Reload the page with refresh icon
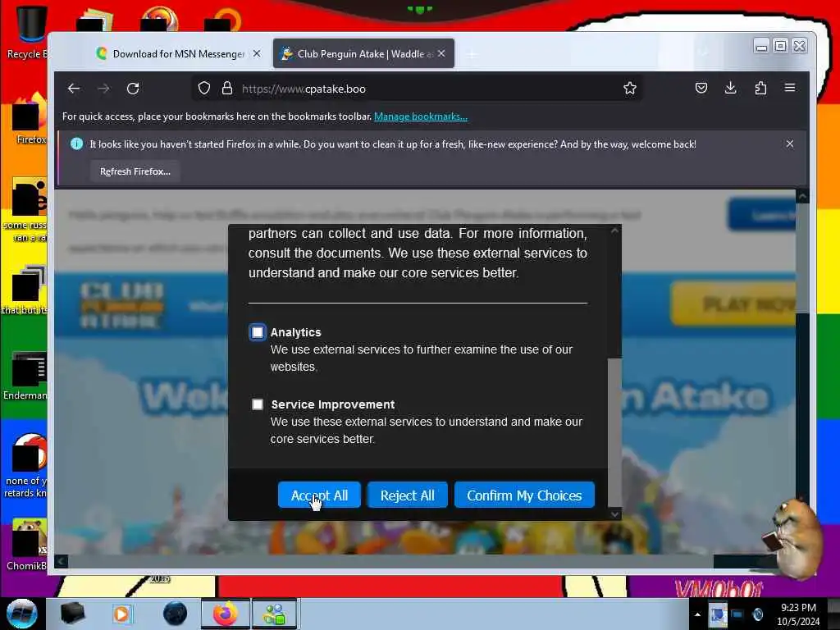 [133, 89]
